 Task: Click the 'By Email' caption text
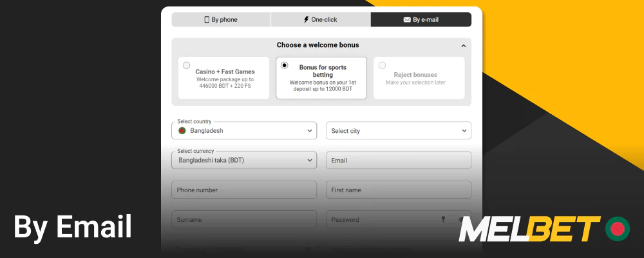(73, 227)
